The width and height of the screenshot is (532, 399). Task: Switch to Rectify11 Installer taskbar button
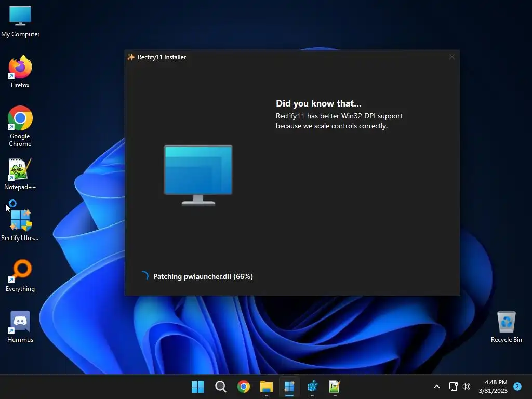pos(289,387)
